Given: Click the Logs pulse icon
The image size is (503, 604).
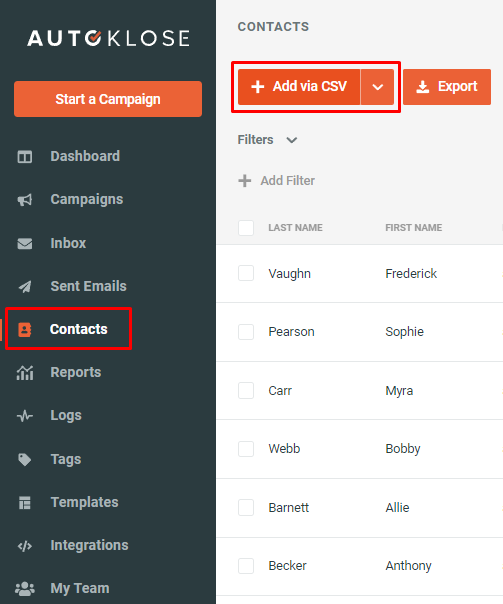Looking at the screenshot, I should point(25,416).
